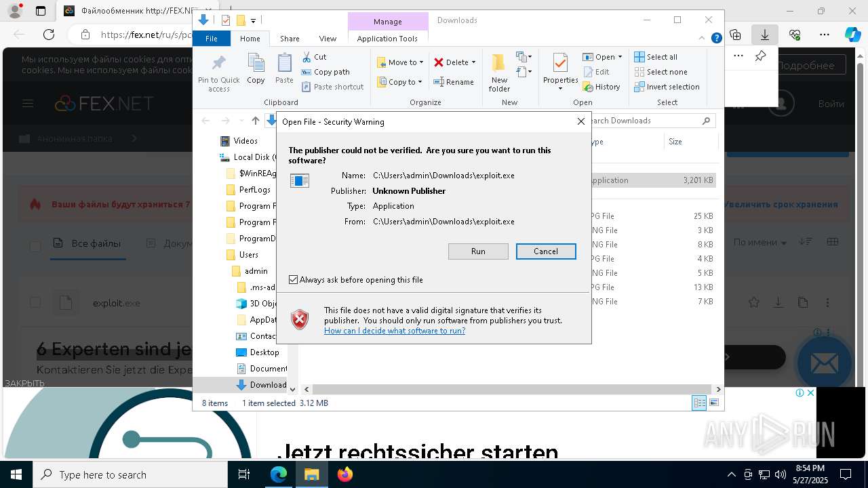Open Edge Downloads toolbar icon

click(765, 34)
